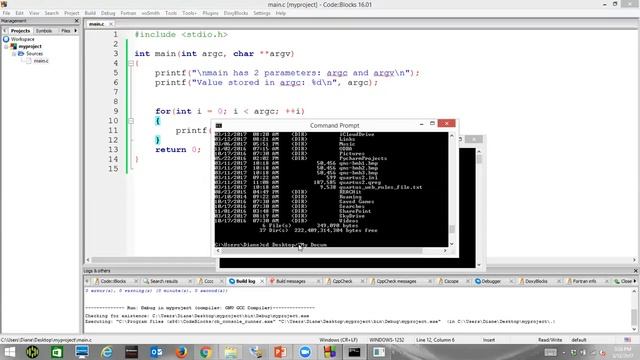This screenshot has height=360, width=640.
Task: Open Google Chrome from the taskbar
Action: pyautogui.click(x=206, y=352)
